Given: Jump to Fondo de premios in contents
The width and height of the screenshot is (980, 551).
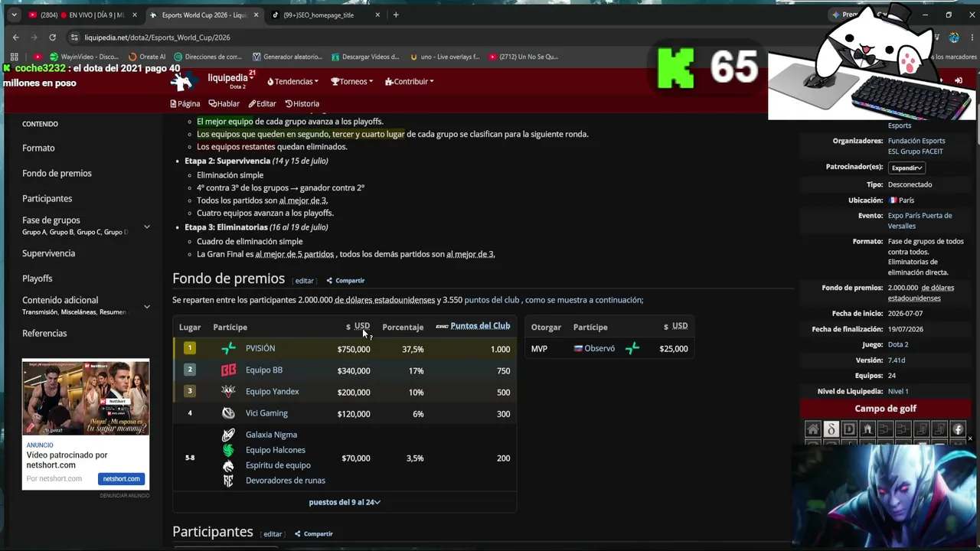Looking at the screenshot, I should click(x=57, y=173).
